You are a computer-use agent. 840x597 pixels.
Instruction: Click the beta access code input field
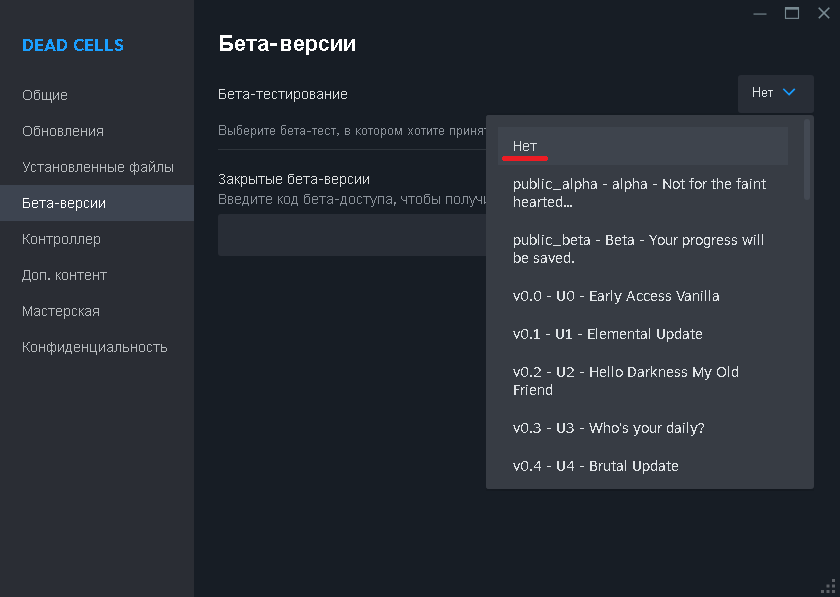tap(352, 235)
